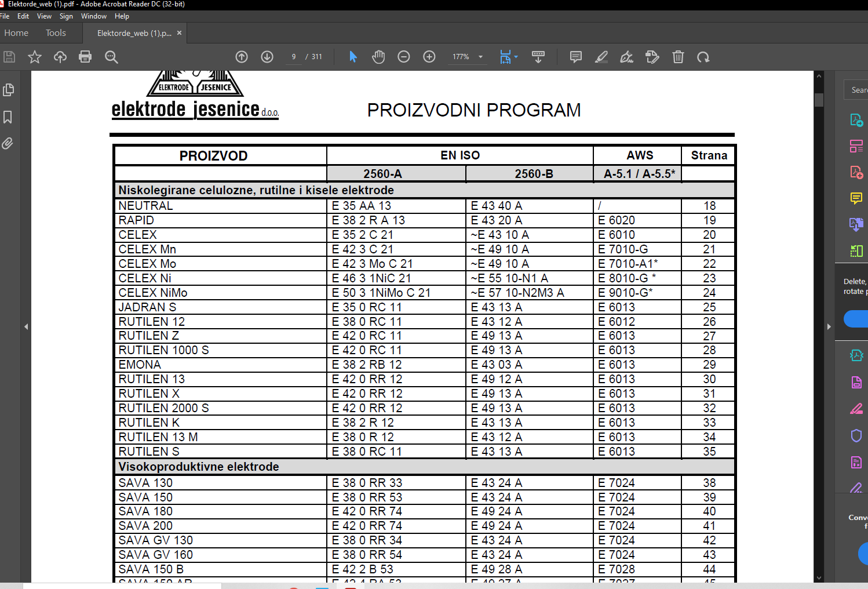Click the SAVA GV 160 row name
The width and height of the screenshot is (868, 589).
pos(155,555)
